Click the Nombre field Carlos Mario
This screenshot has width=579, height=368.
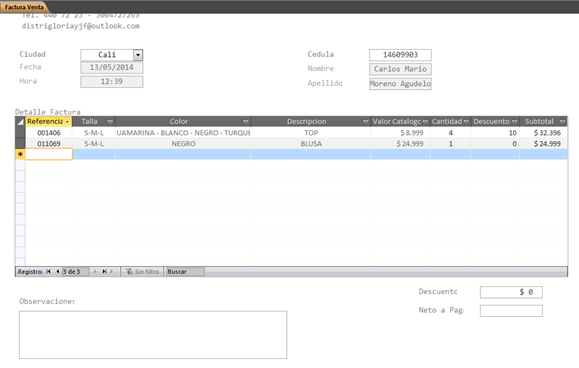pos(400,69)
